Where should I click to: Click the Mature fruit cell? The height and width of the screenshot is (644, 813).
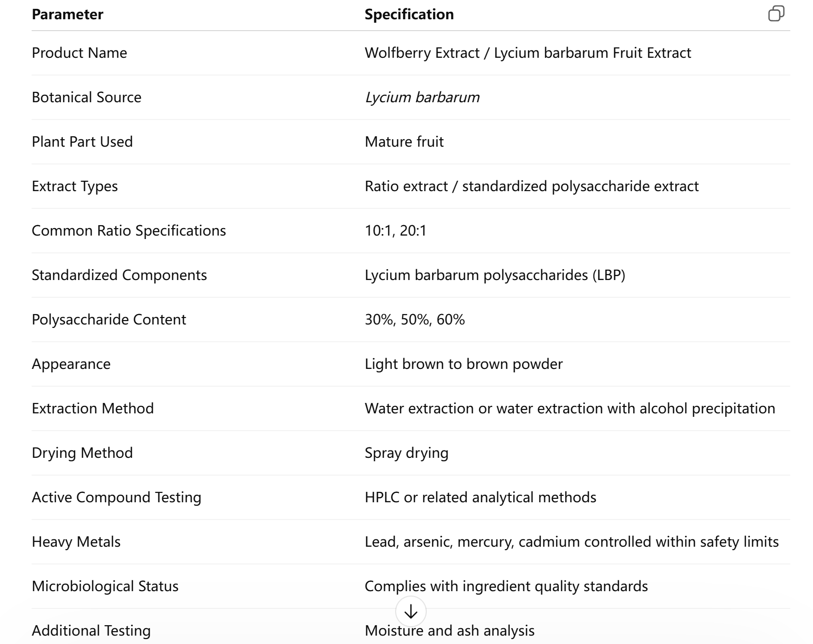coord(404,142)
